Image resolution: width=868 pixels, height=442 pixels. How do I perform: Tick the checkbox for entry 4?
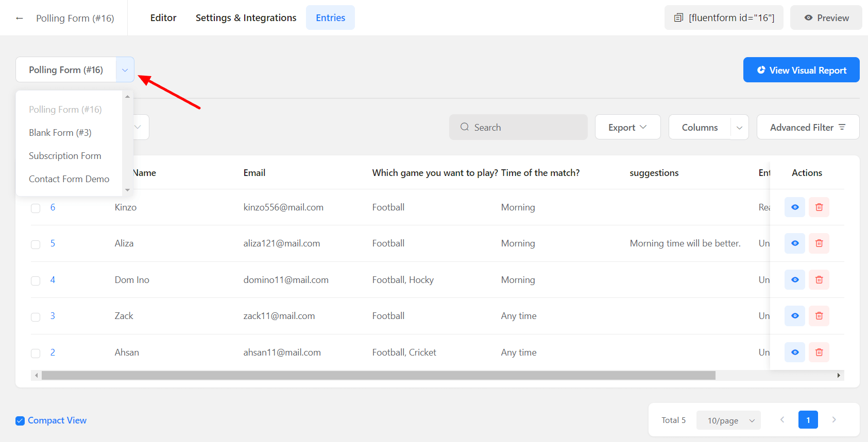tap(36, 281)
